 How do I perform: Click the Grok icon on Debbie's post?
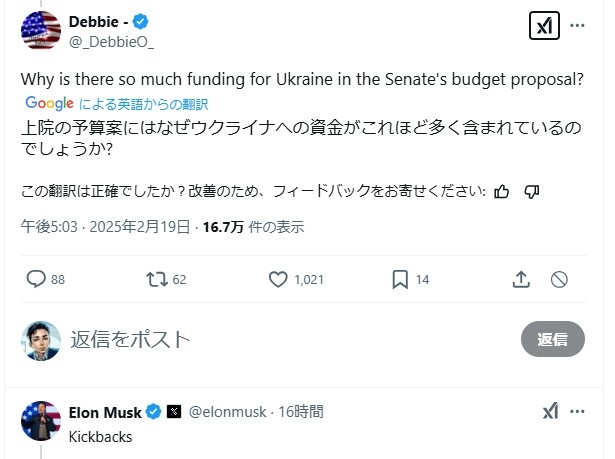point(544,27)
